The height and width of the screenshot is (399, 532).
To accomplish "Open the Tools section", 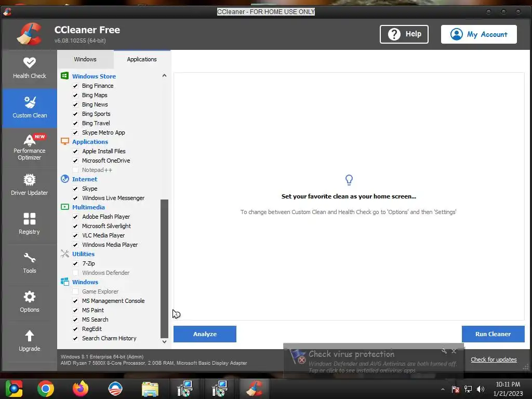I will (x=30, y=263).
